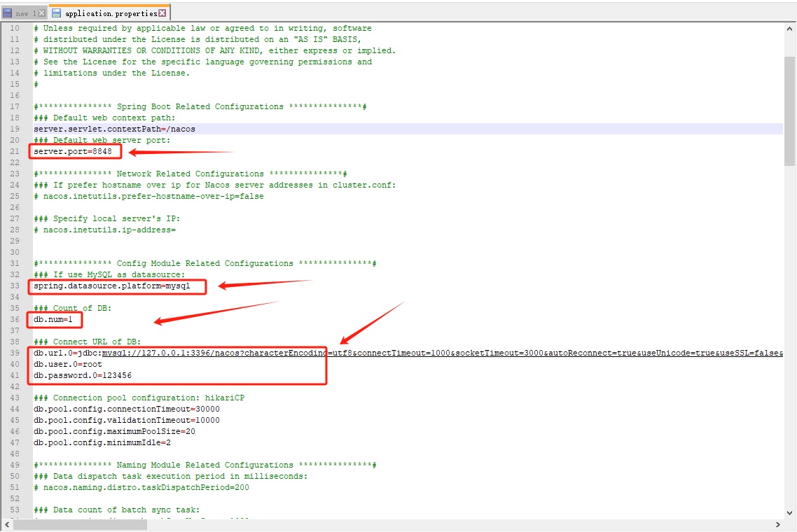
Task: Click the 'If prefer hostname over ip' comment
Action: pyautogui.click(x=215, y=185)
